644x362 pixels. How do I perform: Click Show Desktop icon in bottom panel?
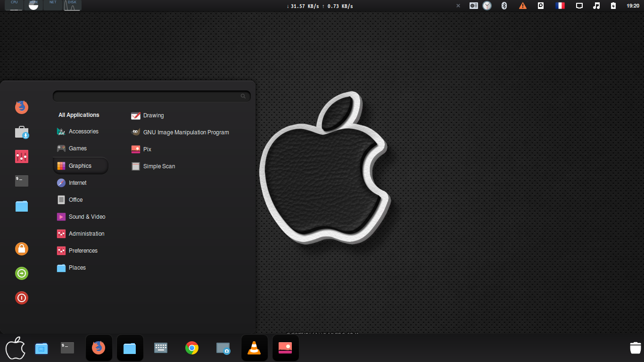tap(41, 348)
